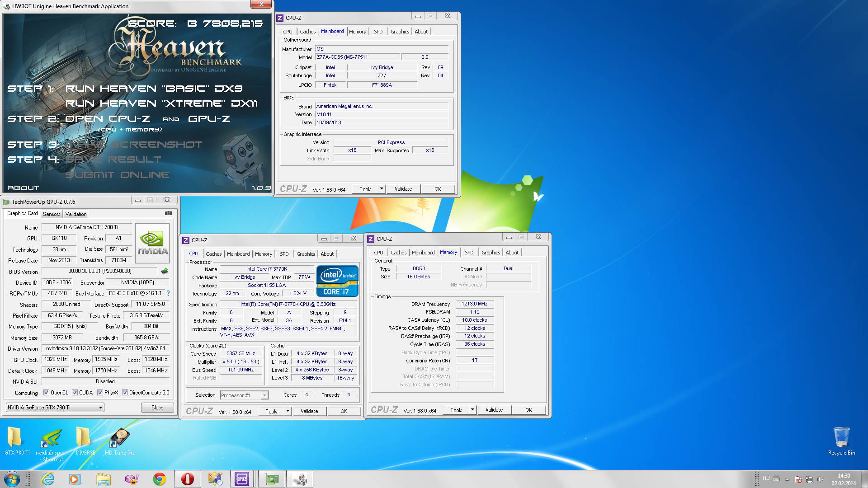Launch HD Tune Pro desktop shortcut
This screenshot has height=488, width=868.
pyautogui.click(x=120, y=441)
